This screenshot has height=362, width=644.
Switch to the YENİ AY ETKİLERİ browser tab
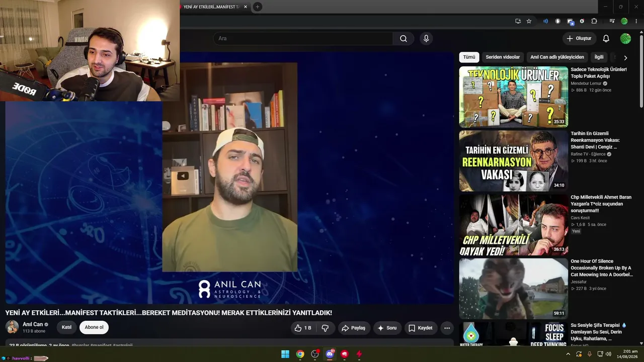210,7
